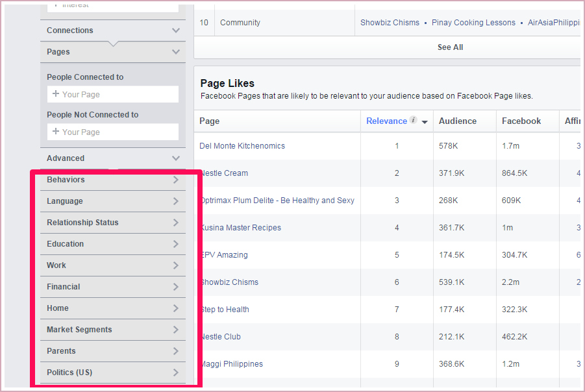Screen dimensions: 585x392
Task: Click the Relevance sort arrow
Action: coord(425,122)
